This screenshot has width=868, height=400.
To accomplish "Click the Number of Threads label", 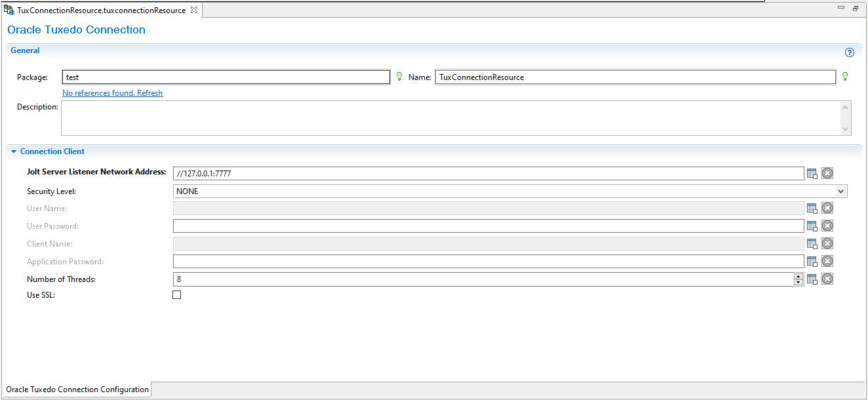I will point(61,279).
